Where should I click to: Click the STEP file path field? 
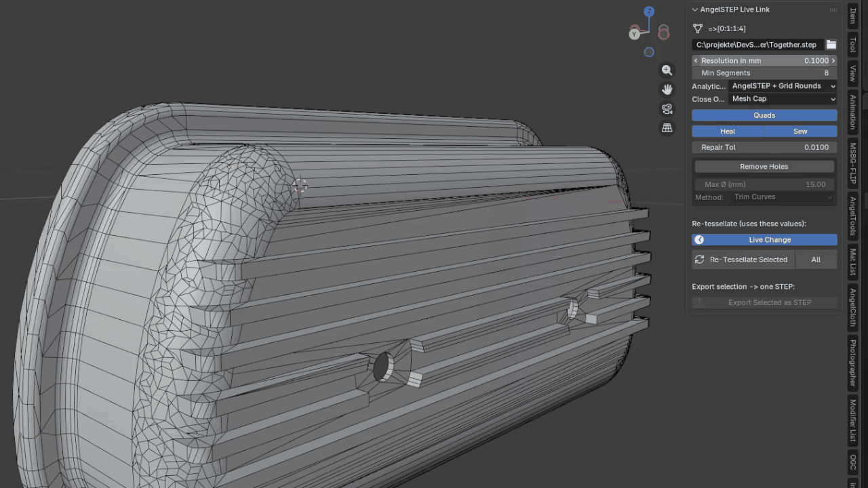[x=757, y=45]
